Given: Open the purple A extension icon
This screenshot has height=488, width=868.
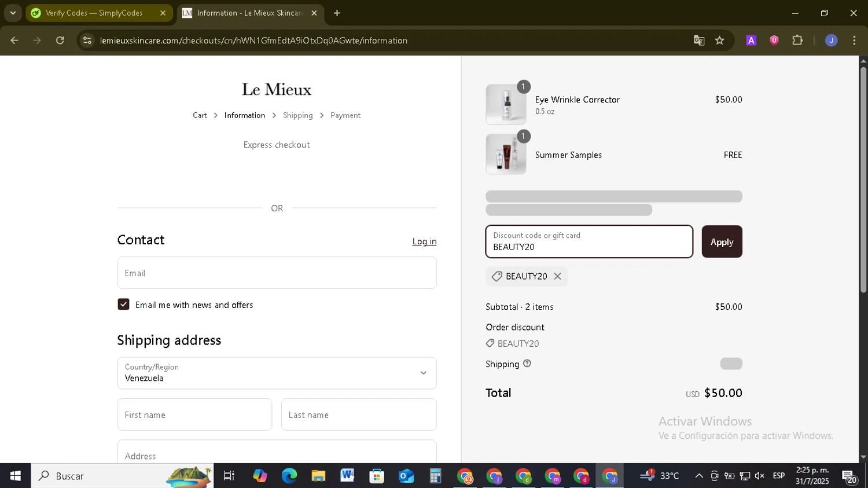Looking at the screenshot, I should (751, 41).
